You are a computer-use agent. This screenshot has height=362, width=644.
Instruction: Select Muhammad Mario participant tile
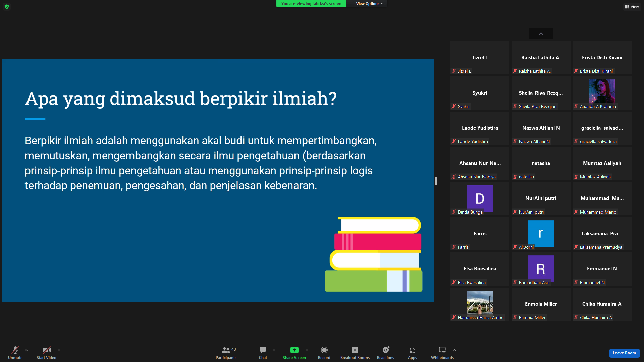(x=602, y=198)
